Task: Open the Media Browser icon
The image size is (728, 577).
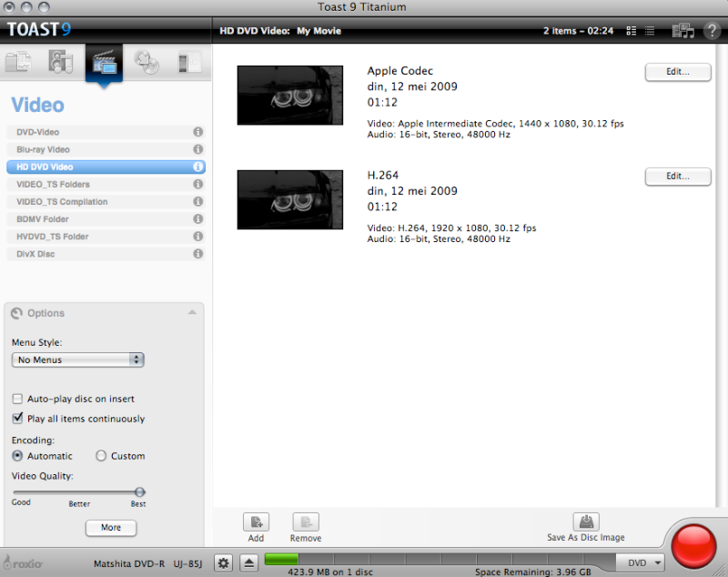Action: click(x=683, y=31)
